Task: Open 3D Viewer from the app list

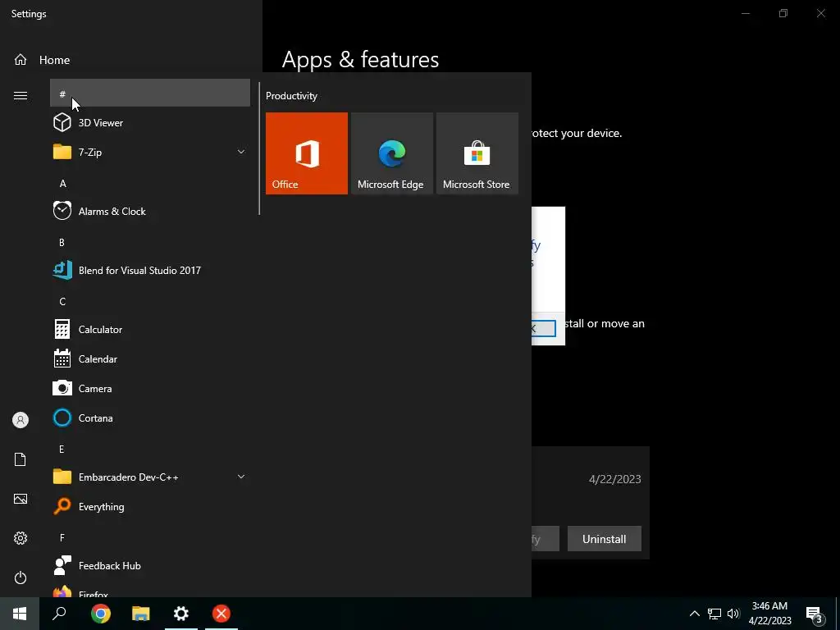Action: point(150,123)
